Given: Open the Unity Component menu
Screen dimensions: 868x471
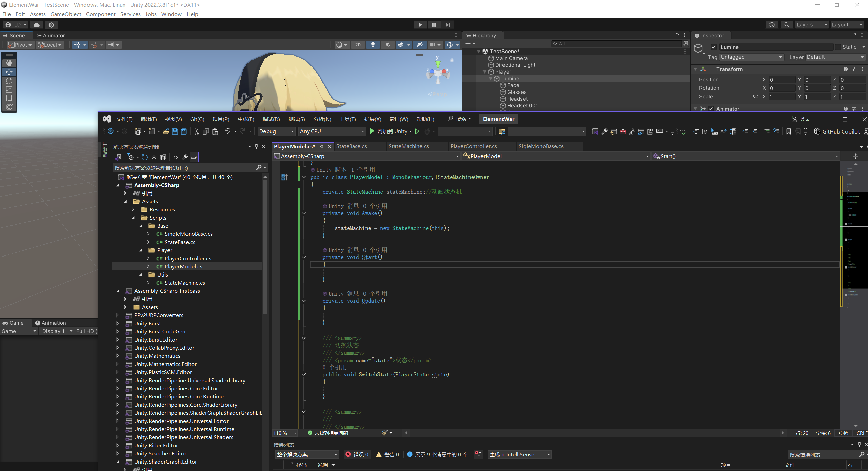Looking at the screenshot, I should (x=101, y=14).
